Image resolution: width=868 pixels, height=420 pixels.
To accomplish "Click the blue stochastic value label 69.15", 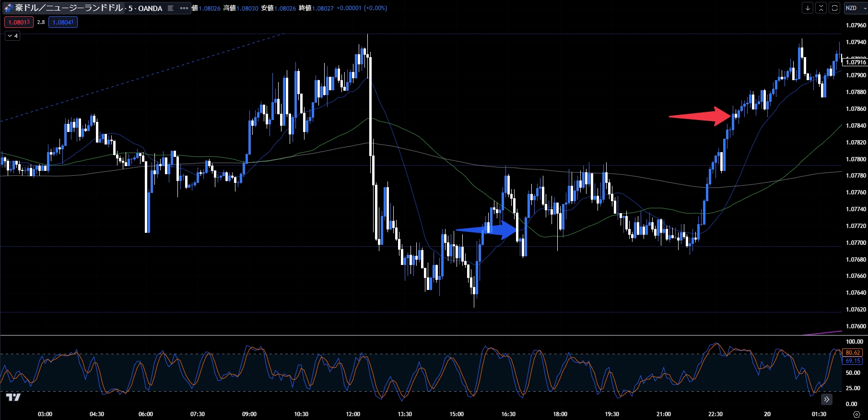I will (853, 361).
